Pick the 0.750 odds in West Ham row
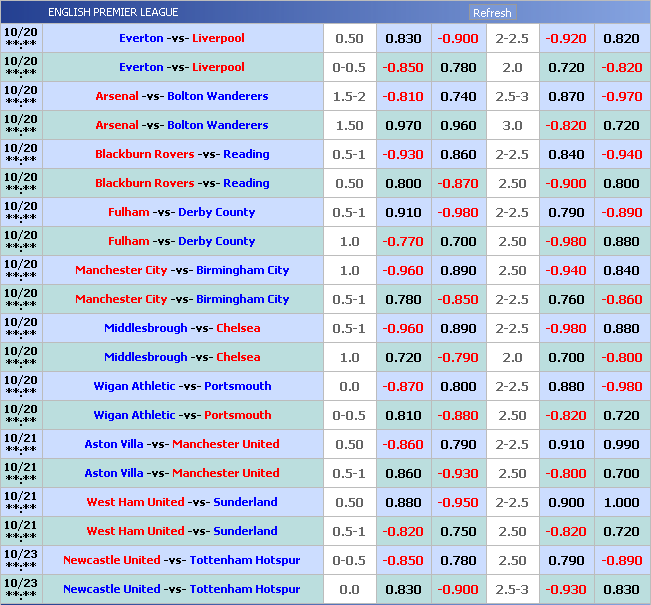Viewport: 651px width, 605px height. point(458,532)
